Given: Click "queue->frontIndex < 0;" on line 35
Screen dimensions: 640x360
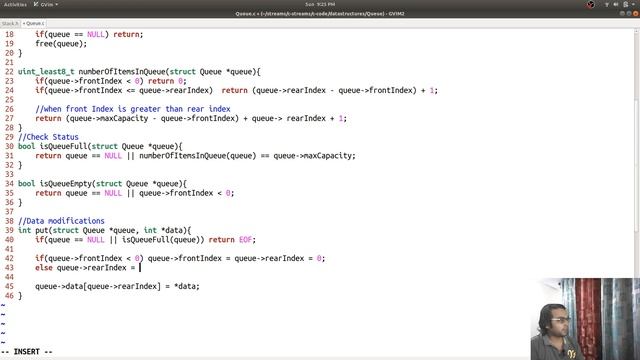Looking at the screenshot, I should (x=187, y=193).
